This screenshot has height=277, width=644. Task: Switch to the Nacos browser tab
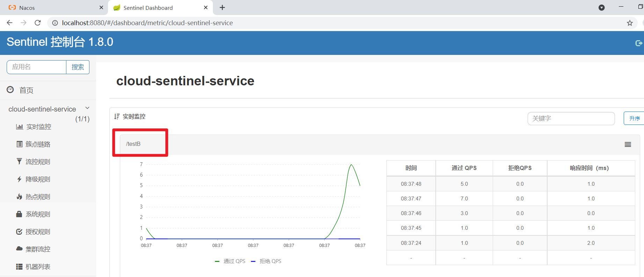(52, 8)
